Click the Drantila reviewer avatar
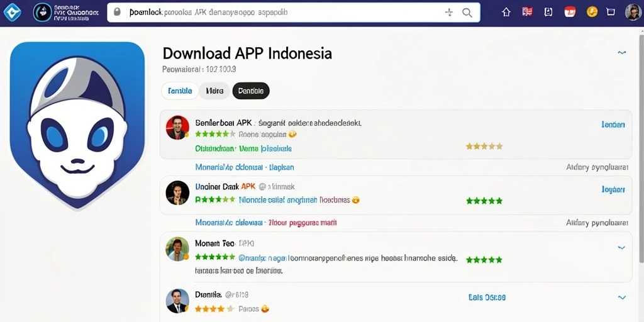This screenshot has height=322, width=644. [177, 301]
